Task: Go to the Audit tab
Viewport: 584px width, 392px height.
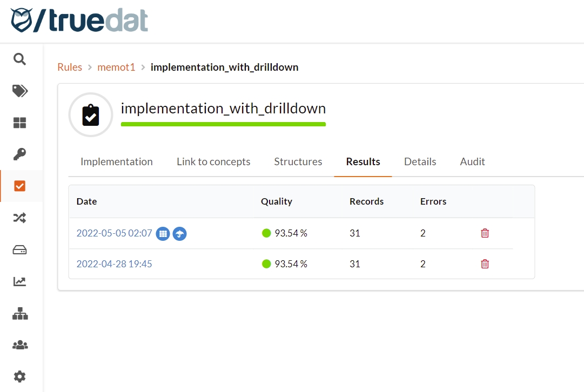Action: 472,161
